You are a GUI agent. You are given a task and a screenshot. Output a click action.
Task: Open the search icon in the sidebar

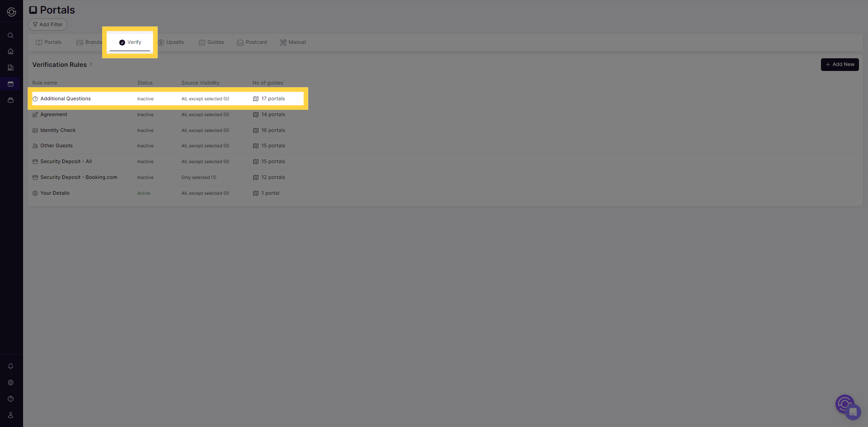tap(11, 35)
